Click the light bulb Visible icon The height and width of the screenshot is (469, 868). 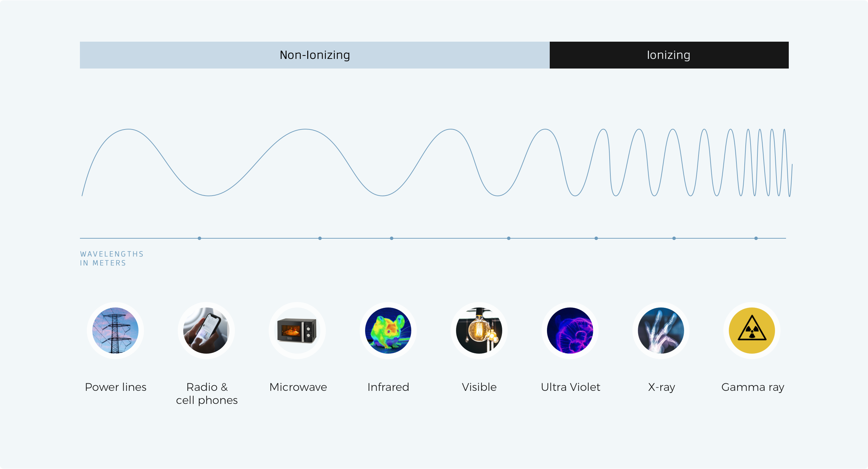coord(479,331)
